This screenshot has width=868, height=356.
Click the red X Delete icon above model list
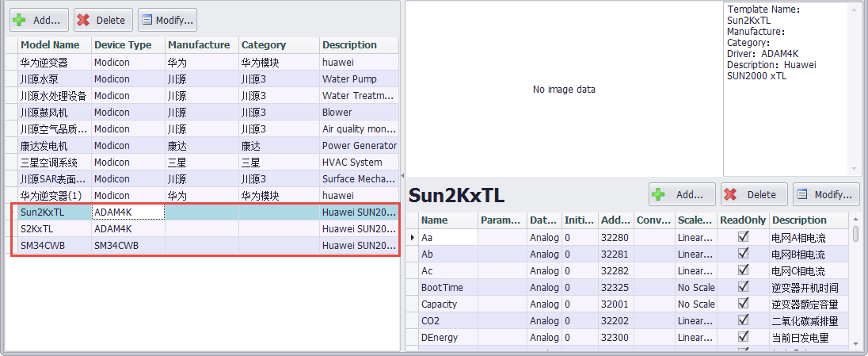pos(83,20)
